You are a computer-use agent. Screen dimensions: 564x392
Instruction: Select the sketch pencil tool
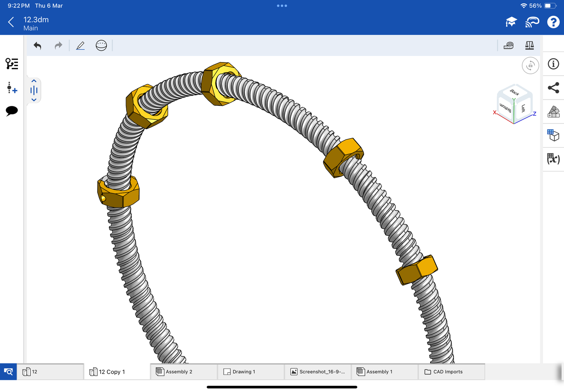(x=80, y=46)
